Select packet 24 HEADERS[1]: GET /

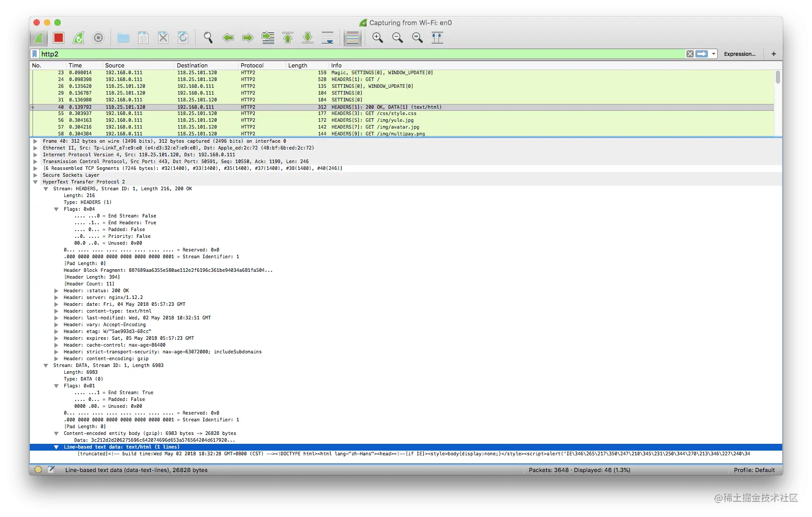(x=402, y=79)
